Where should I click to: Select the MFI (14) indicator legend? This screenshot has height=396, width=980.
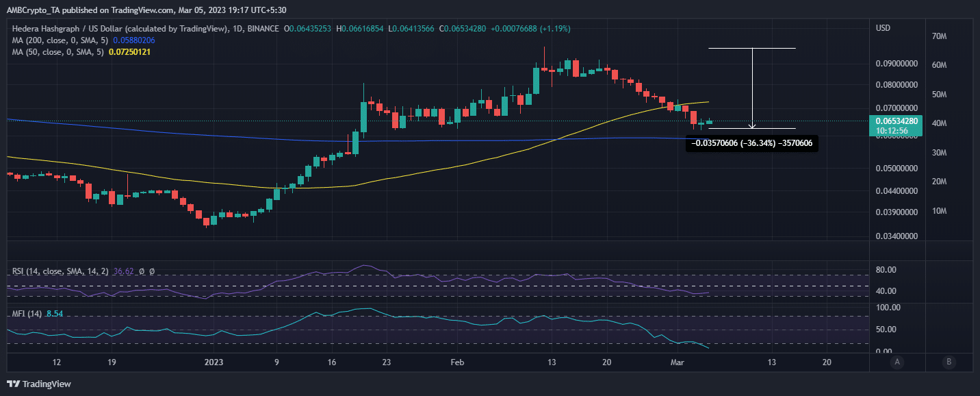pos(28,314)
